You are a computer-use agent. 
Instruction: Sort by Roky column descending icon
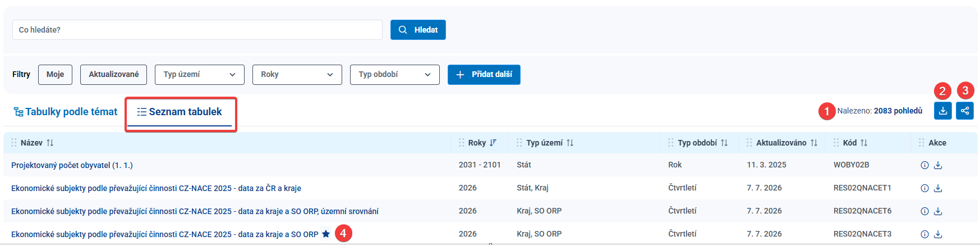493,143
